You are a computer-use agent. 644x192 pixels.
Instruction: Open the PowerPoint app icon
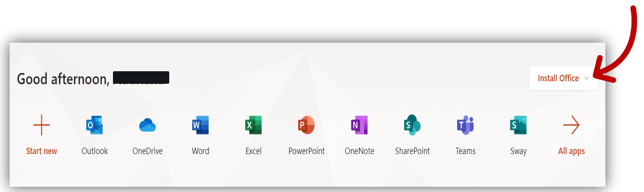coord(306,125)
